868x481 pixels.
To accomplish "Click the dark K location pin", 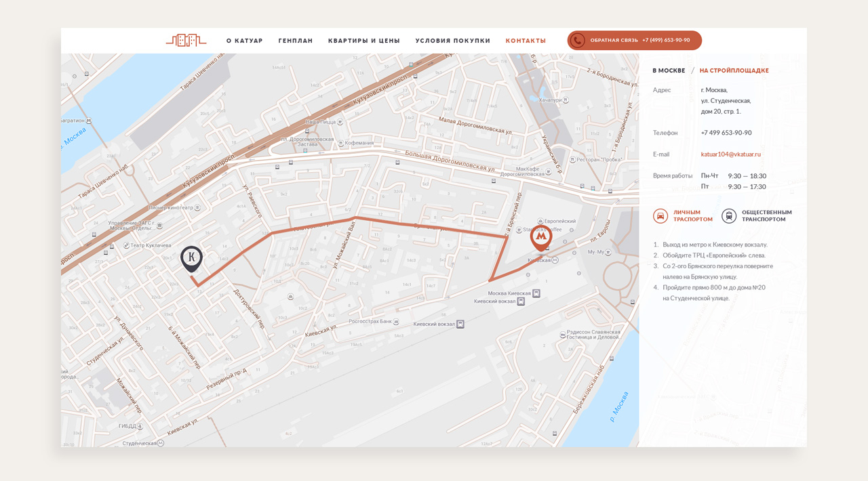I will point(191,258).
